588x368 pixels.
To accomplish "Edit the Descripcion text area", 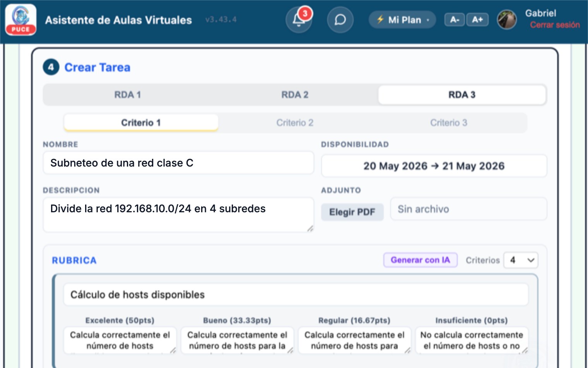I will tap(178, 215).
